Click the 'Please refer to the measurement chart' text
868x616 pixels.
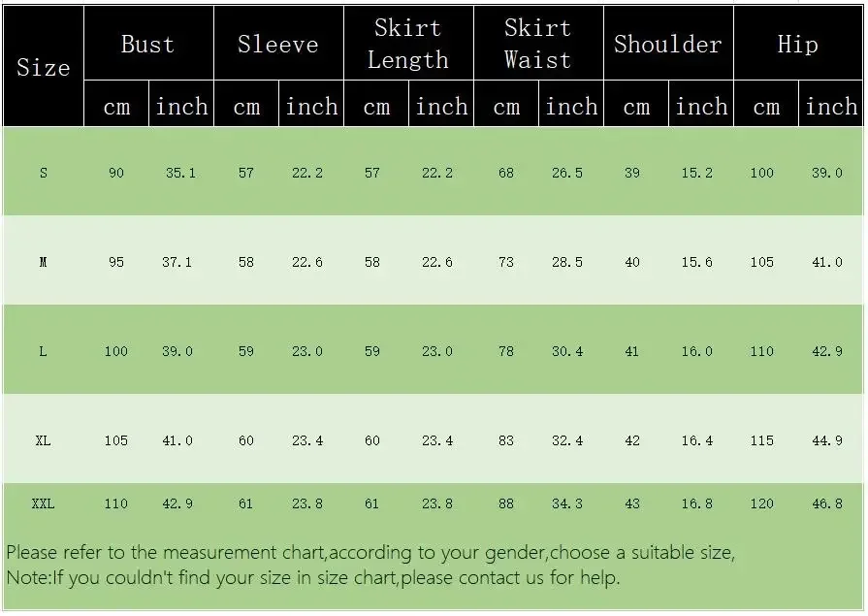pyautogui.click(x=166, y=552)
